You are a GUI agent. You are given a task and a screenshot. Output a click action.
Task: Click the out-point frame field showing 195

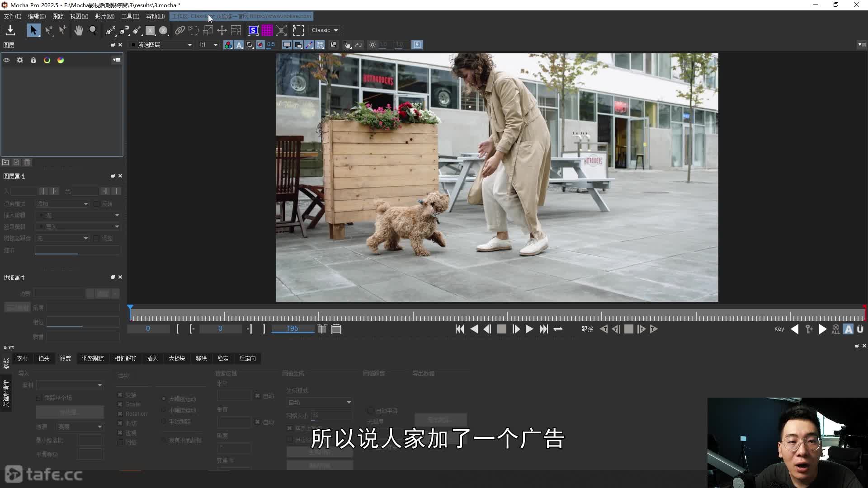point(292,329)
